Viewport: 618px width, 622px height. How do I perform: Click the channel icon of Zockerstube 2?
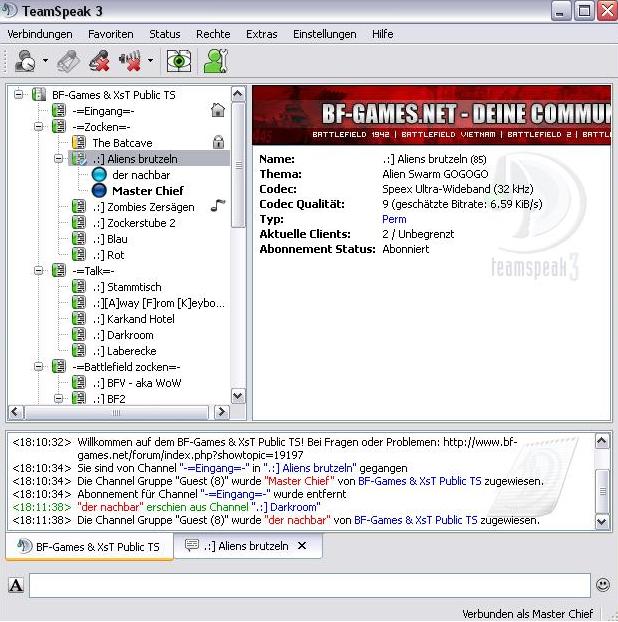79,222
